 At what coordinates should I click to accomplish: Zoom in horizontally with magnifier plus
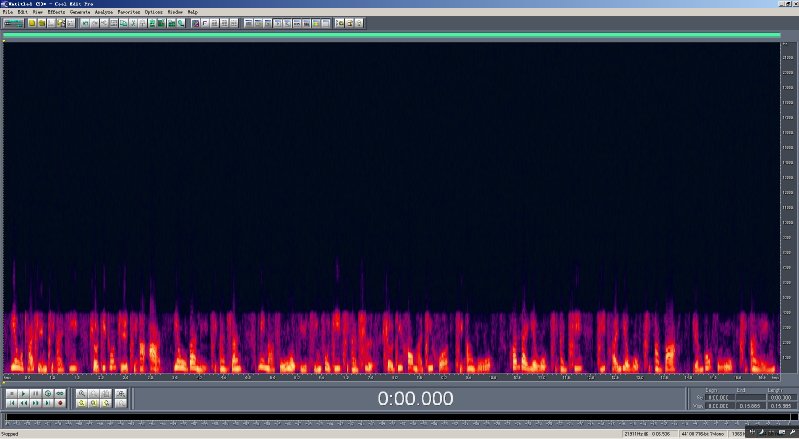click(82, 394)
